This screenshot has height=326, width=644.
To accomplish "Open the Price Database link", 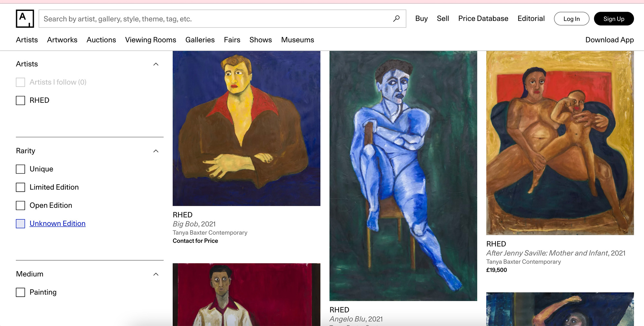I will click(x=483, y=19).
